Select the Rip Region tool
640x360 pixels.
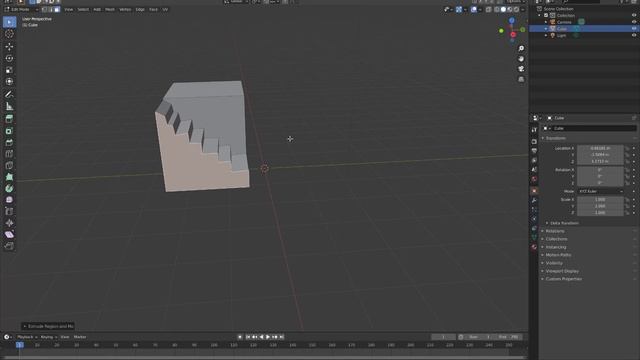pos(9,246)
